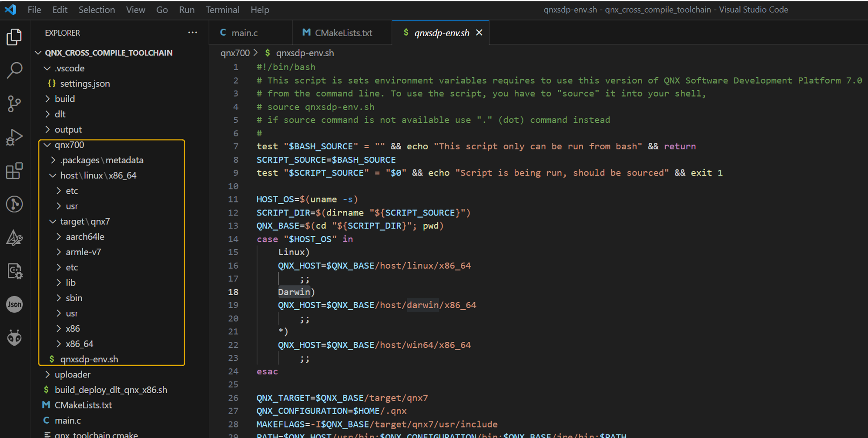
Task: Open the Explorer view in activity bar
Action: pos(14,37)
